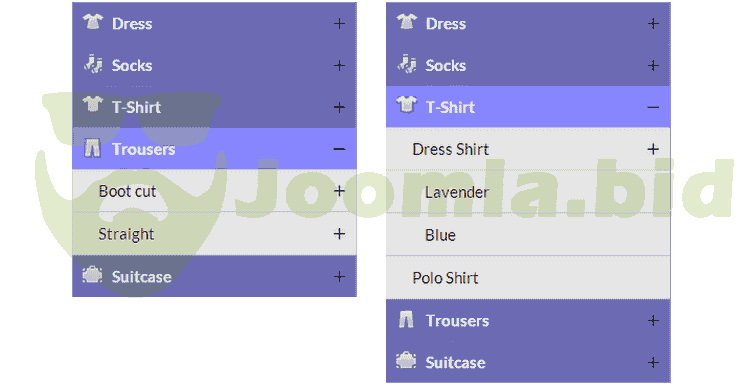750x387 pixels.
Task: Open Dress Shirt label in right menu
Action: click(x=450, y=149)
